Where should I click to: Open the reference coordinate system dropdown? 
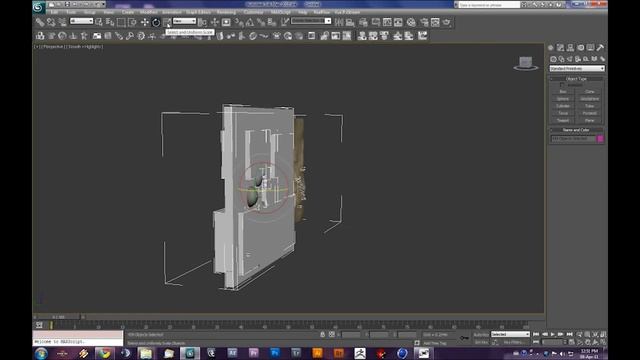184,21
